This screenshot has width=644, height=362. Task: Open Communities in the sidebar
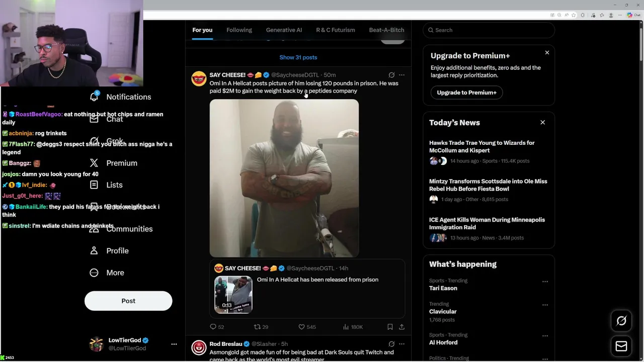(129, 229)
